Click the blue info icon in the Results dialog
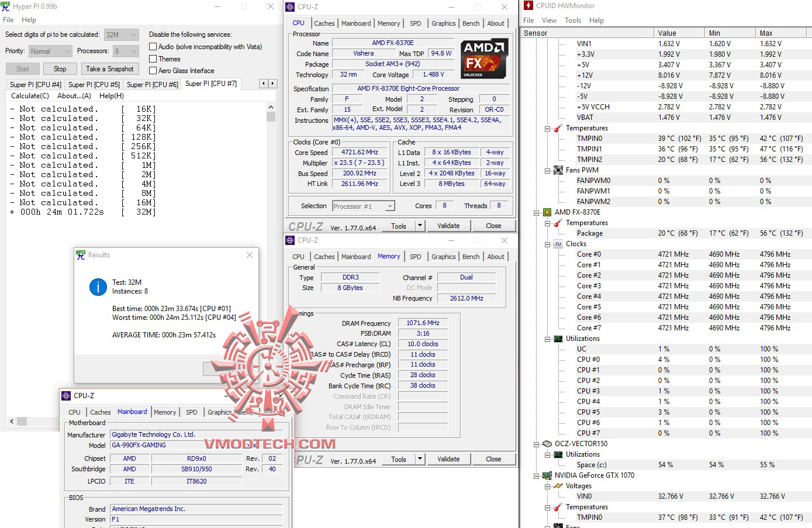The image size is (812, 528). point(98,287)
